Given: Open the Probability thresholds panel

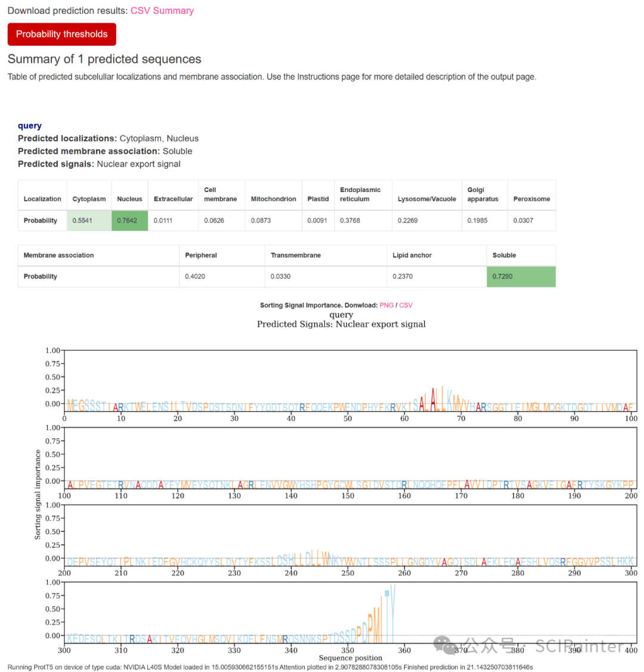Looking at the screenshot, I should [x=61, y=34].
